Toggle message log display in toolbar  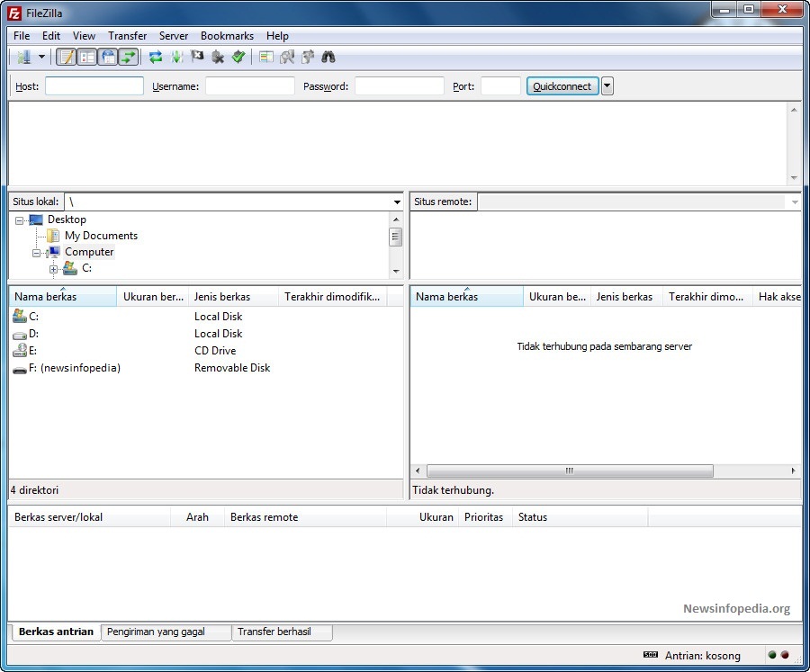pyautogui.click(x=66, y=57)
